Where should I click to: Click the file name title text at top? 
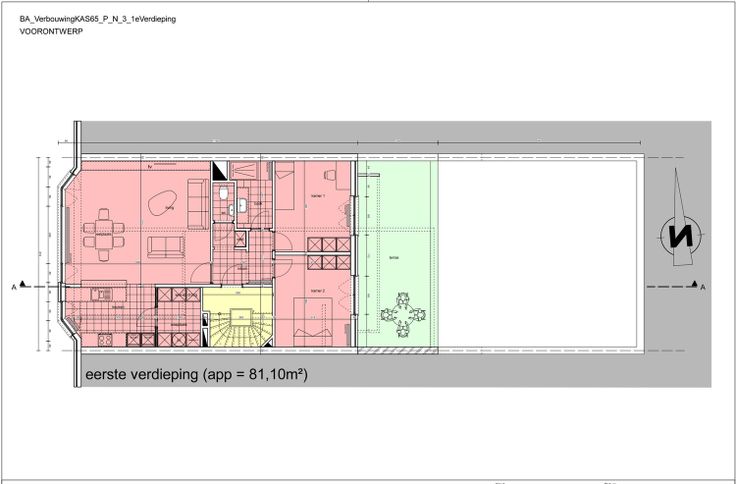[x=98, y=19]
